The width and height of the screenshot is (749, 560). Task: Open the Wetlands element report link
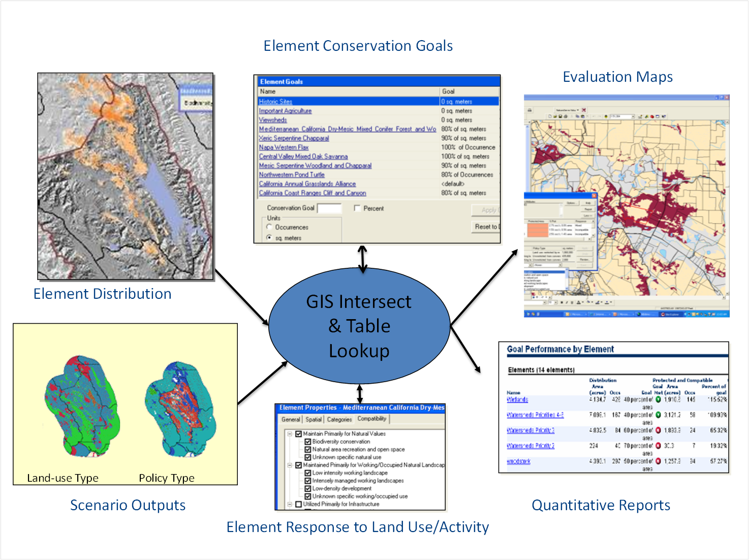517,400
